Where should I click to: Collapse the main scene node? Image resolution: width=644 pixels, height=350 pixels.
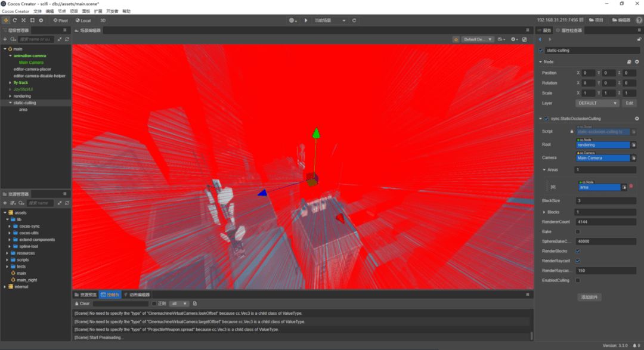(5, 49)
